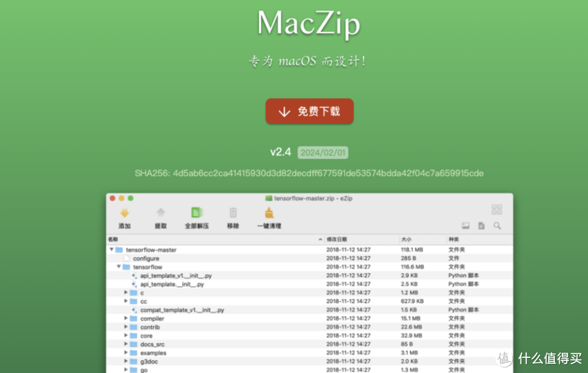Select the tensorflow-master root folder name

click(151, 250)
